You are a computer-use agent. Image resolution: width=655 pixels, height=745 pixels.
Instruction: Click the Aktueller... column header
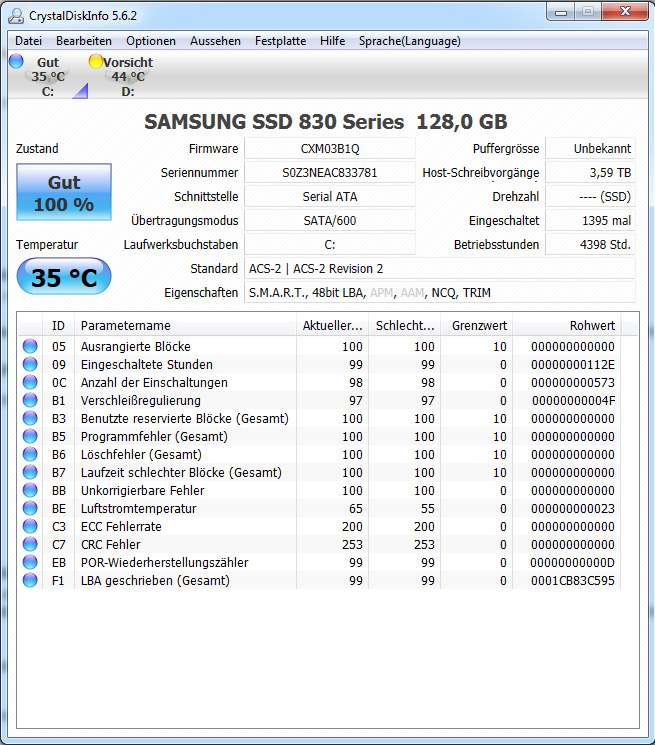332,326
